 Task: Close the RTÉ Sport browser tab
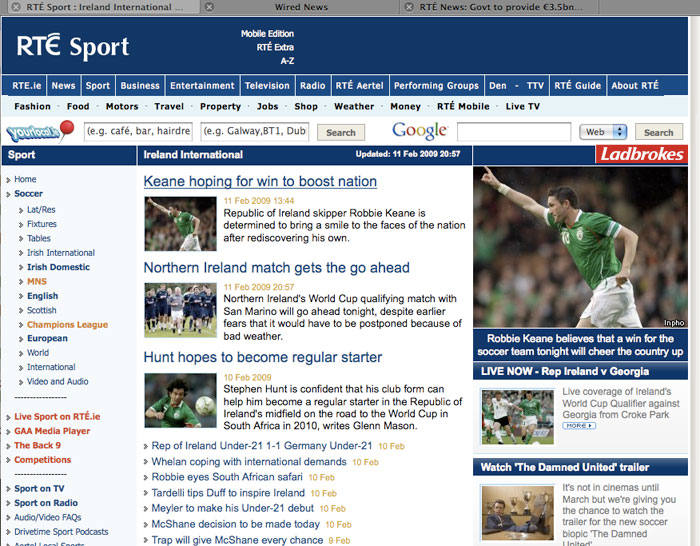[7, 7]
